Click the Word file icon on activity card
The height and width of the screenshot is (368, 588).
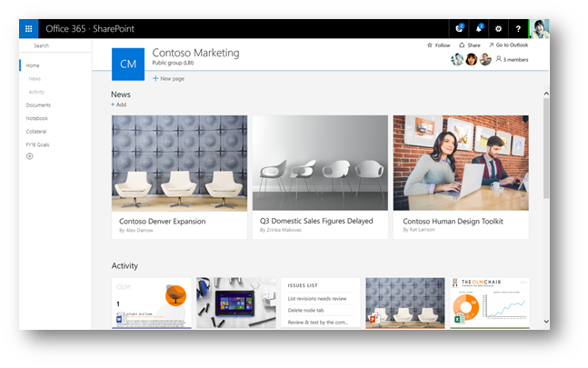pos(121,319)
